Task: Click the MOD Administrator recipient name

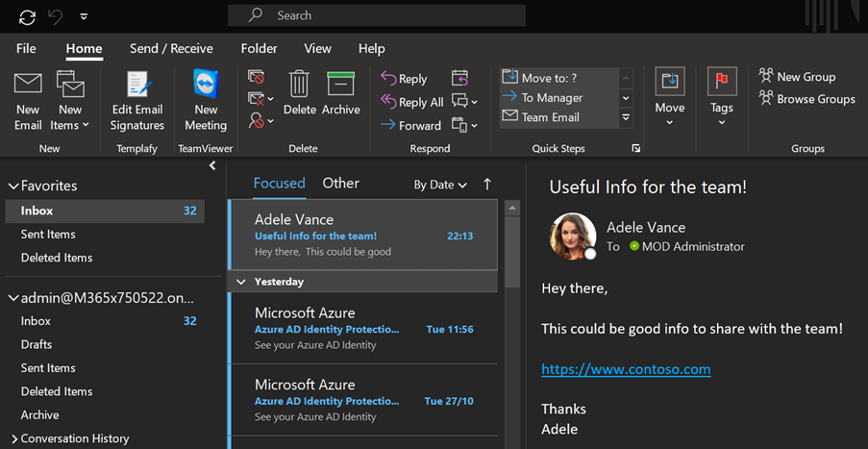Action: (x=693, y=247)
